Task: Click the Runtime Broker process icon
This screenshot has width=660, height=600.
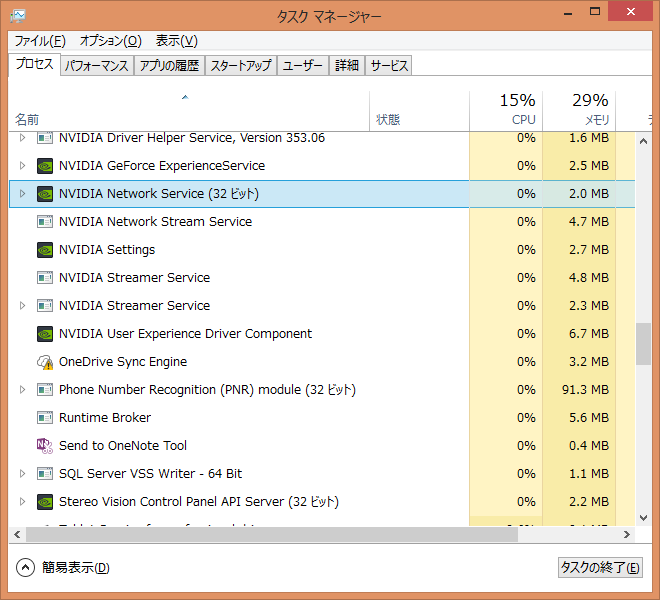Action: coord(45,418)
